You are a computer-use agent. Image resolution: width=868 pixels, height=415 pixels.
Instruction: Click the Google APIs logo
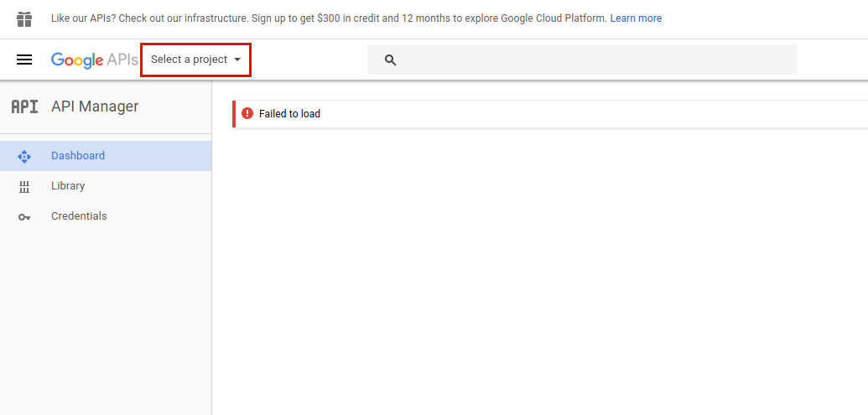coord(94,60)
